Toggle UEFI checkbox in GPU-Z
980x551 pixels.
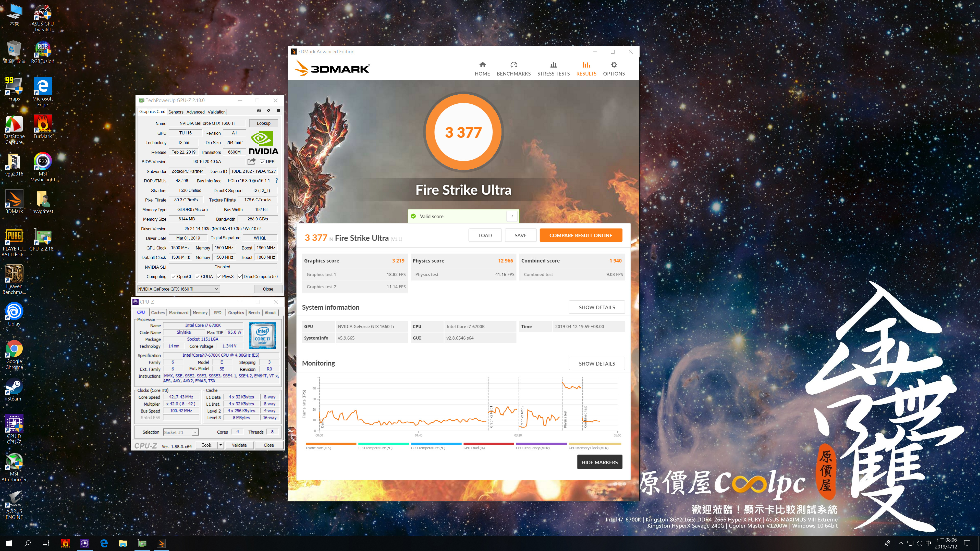pos(262,162)
